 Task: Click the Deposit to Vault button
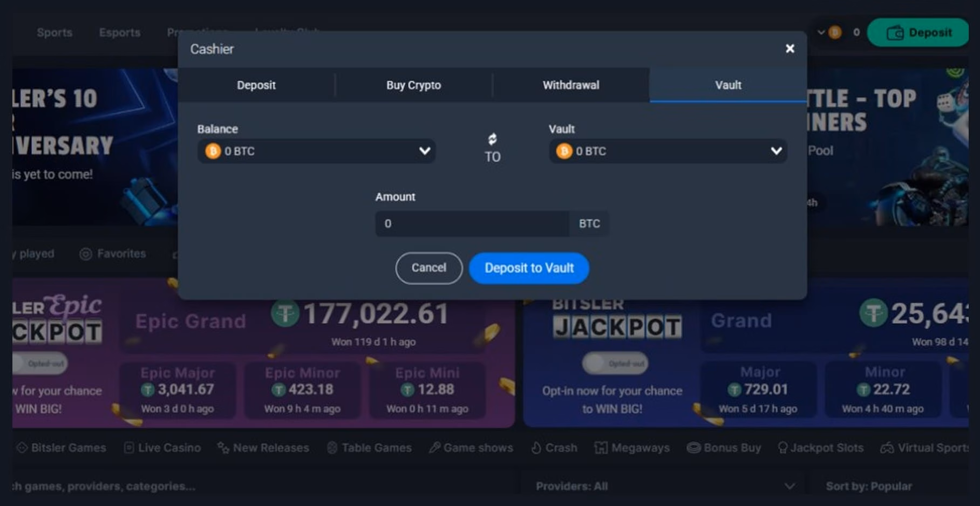coord(529,268)
